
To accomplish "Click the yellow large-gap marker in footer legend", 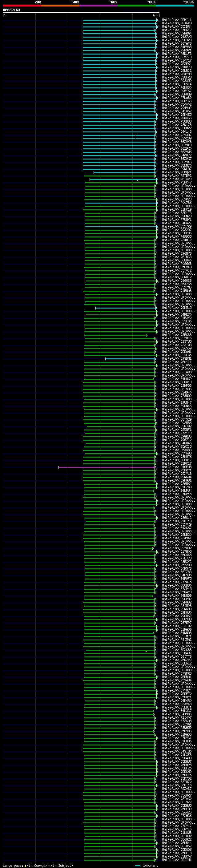I will pos(25,865).
